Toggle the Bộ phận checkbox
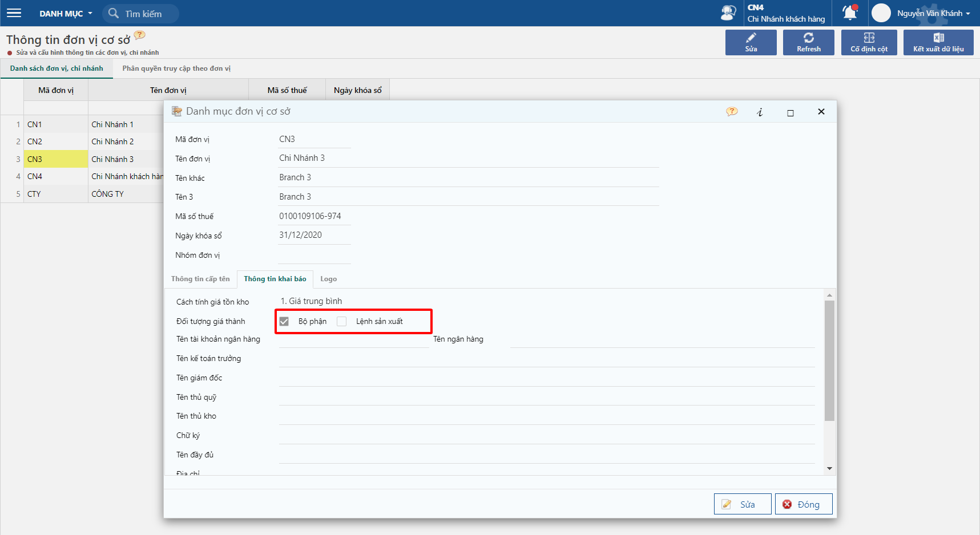The height and width of the screenshot is (535, 980). pos(284,322)
